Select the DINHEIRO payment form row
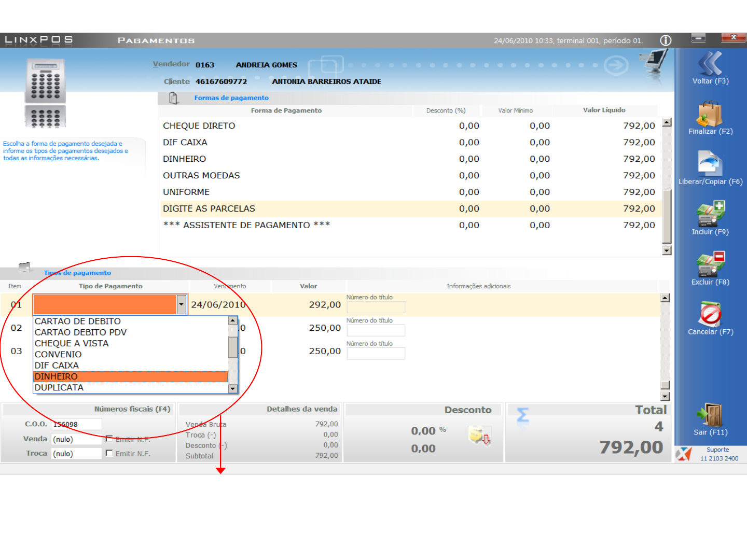The height and width of the screenshot is (560, 747). tap(409, 159)
